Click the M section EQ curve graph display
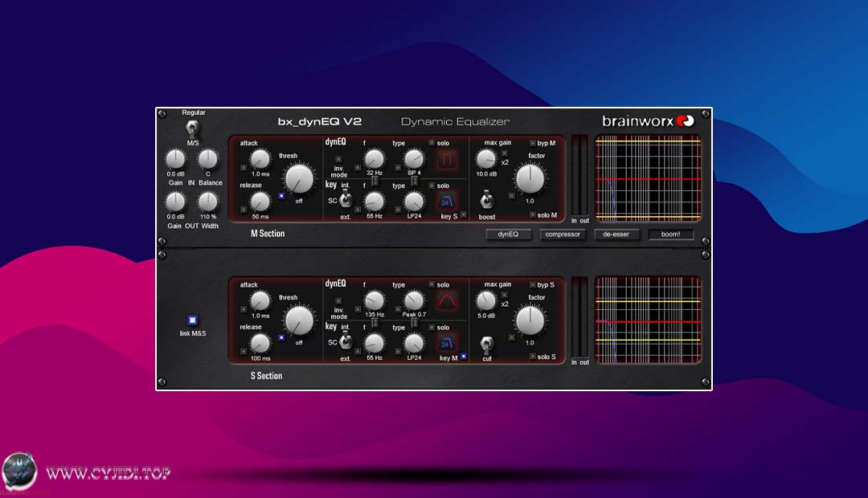The image size is (868, 498). coord(649,179)
